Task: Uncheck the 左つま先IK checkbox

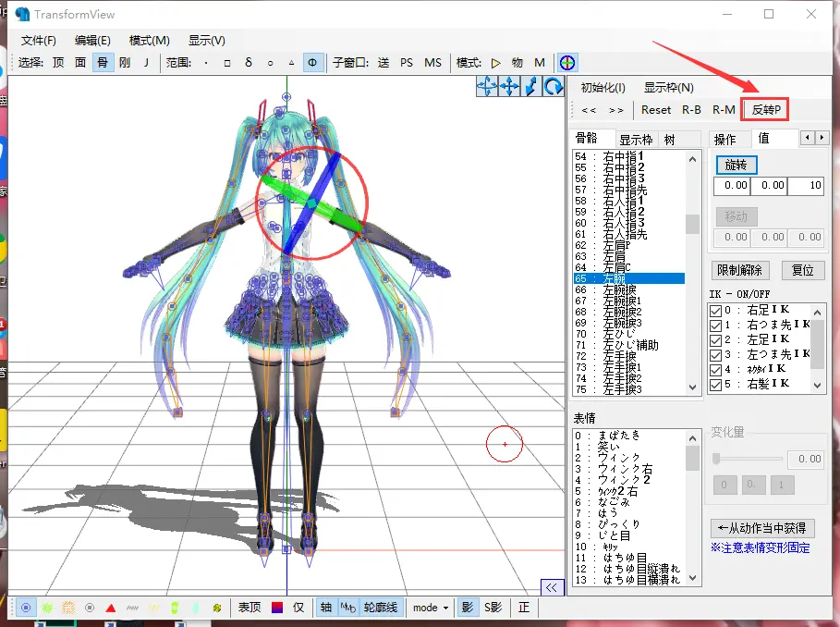Action: click(716, 355)
